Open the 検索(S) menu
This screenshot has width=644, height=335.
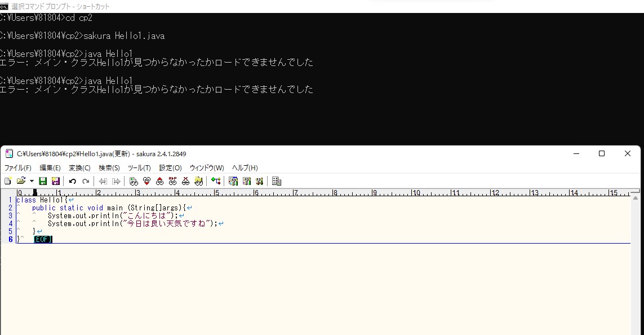(109, 167)
